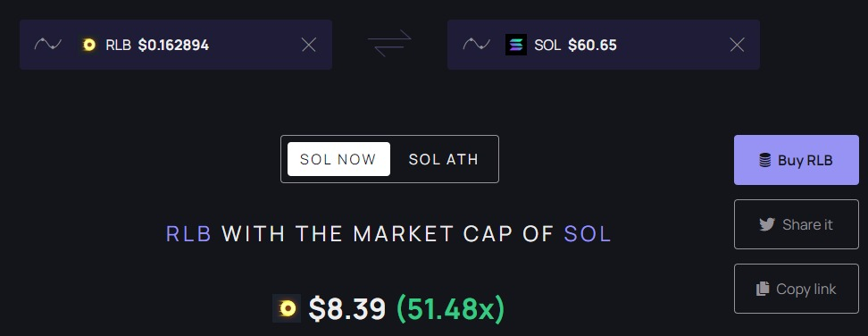The height and width of the screenshot is (336, 868).
Task: Click the chart icon beside SOL
Action: 476,45
